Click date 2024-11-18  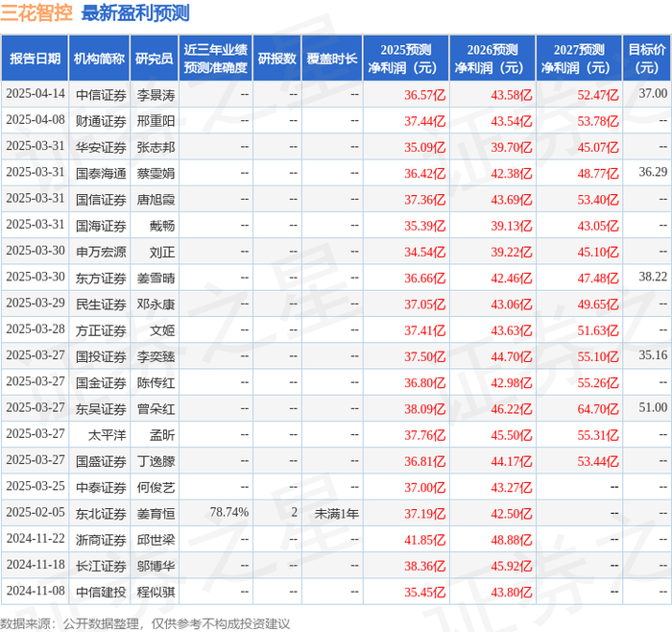(x=36, y=565)
